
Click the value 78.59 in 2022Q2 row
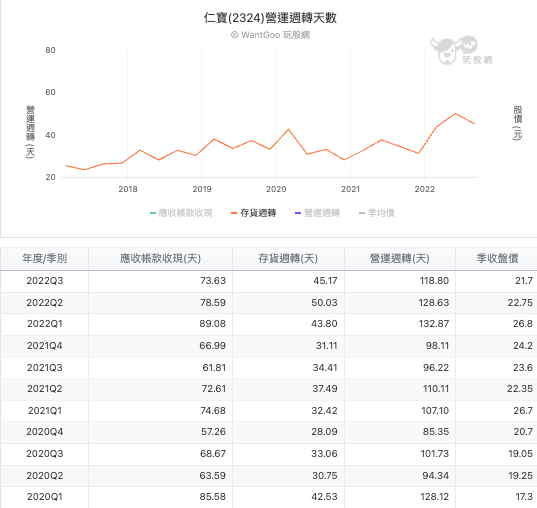[x=213, y=303]
